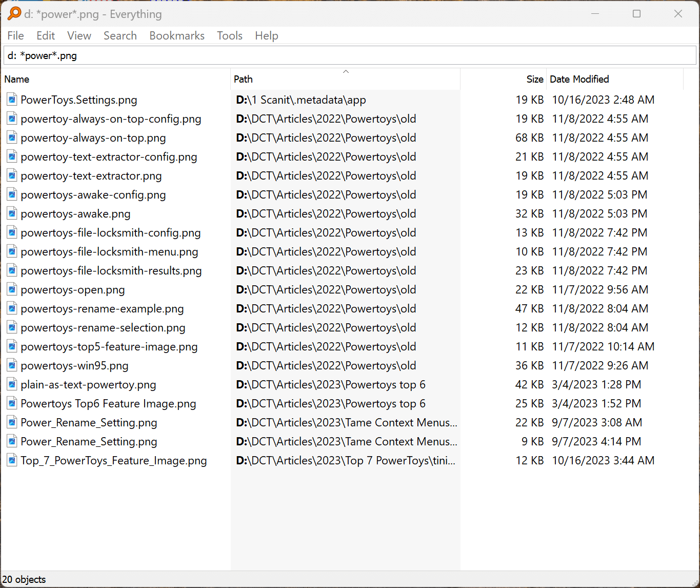Select powertoys-file-locksmith-menu.png file name
Image resolution: width=700 pixels, height=588 pixels.
[x=109, y=251]
